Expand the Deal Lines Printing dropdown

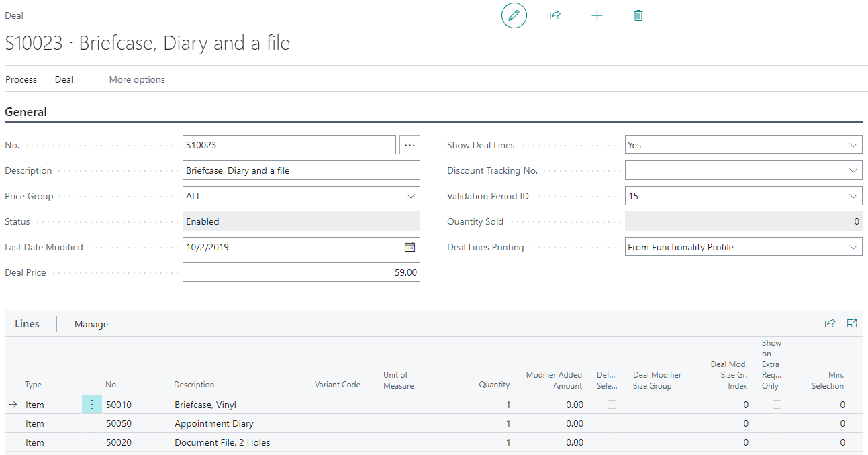853,247
